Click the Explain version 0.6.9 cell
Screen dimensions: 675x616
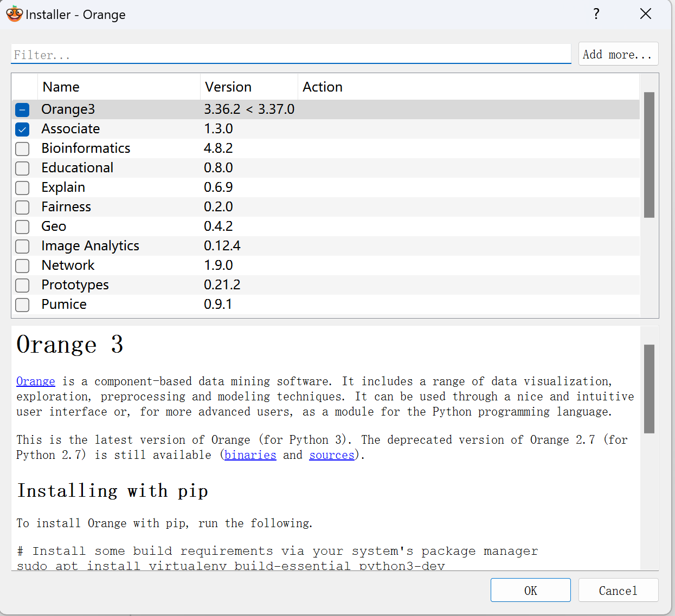click(218, 187)
